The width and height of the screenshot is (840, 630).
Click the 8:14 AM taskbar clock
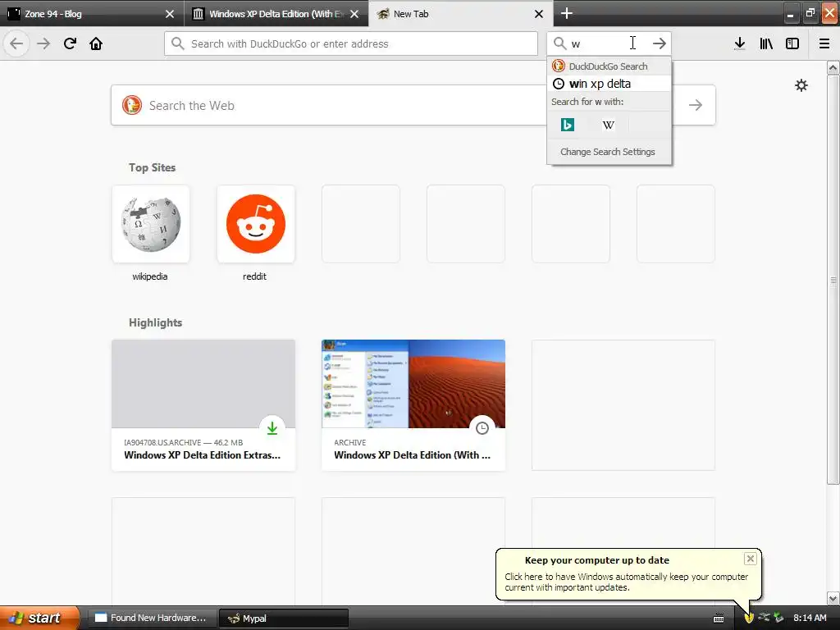(x=810, y=618)
